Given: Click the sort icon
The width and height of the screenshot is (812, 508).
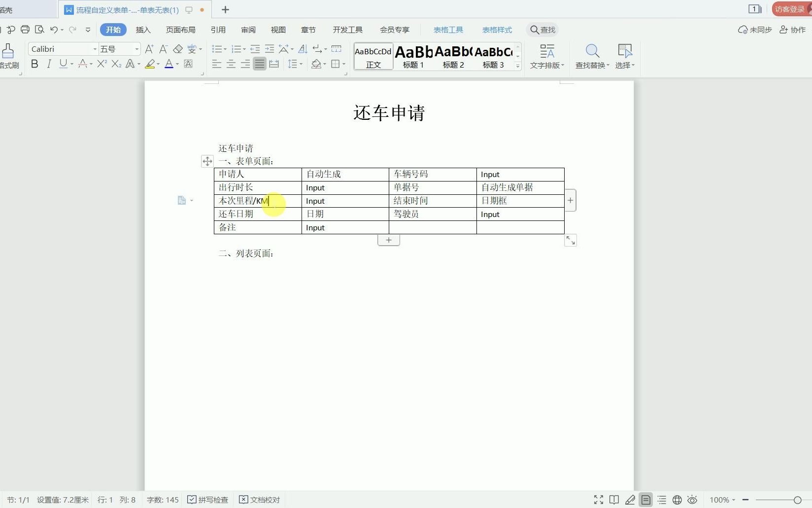Looking at the screenshot, I should point(303,49).
